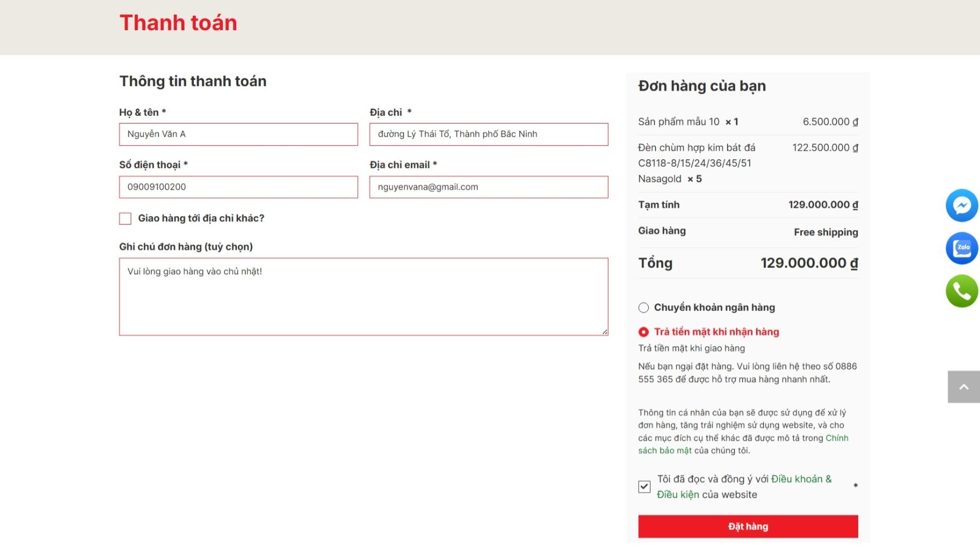Open the Messenger chat icon
This screenshot has width=980, height=553.
(962, 206)
